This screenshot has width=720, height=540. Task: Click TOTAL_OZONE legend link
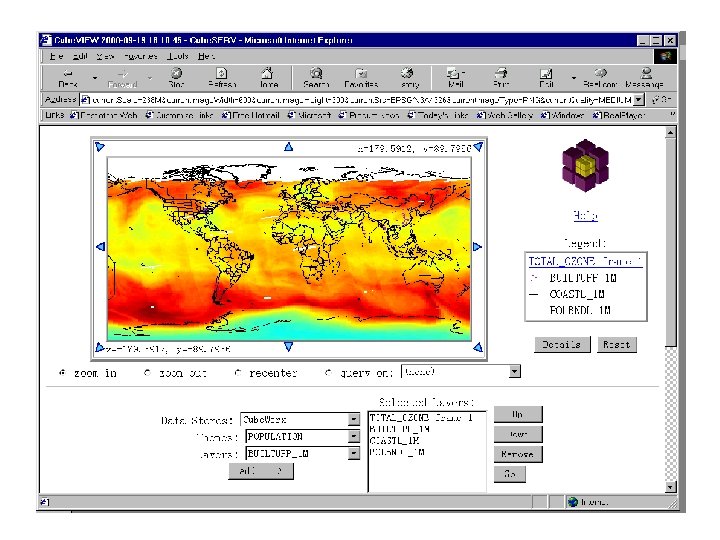(585, 261)
